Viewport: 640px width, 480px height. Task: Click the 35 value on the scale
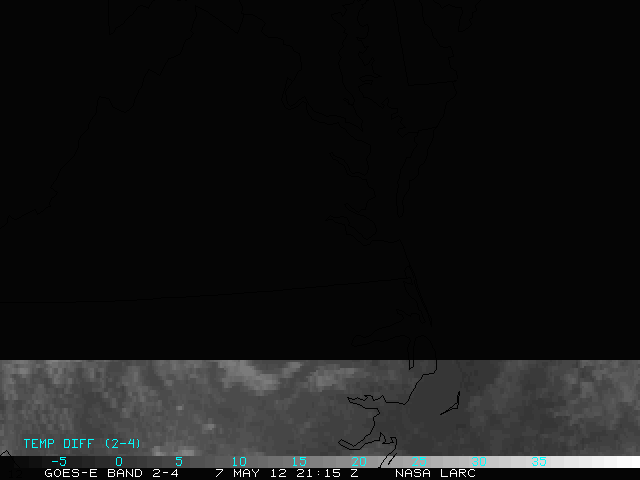point(538,461)
